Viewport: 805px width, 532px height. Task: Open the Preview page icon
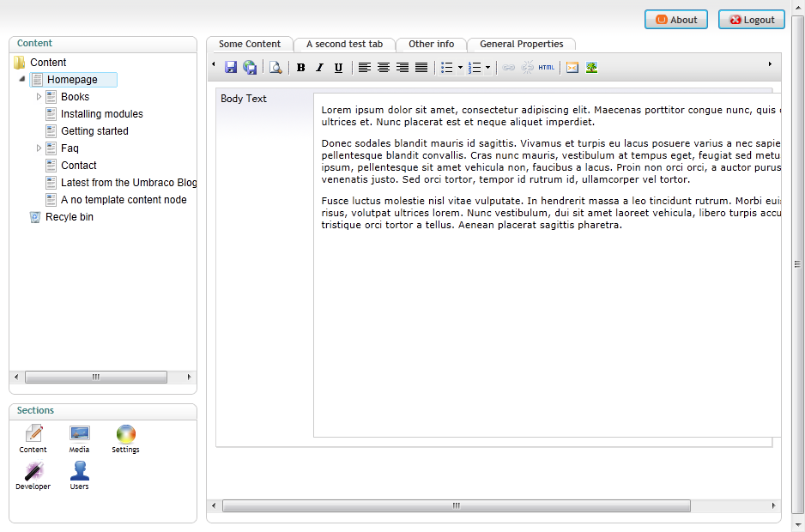[275, 68]
